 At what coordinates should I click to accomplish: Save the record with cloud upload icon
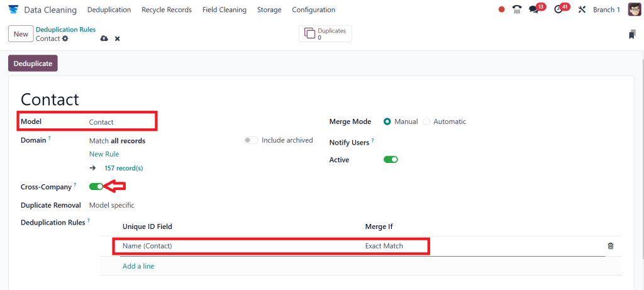coord(104,38)
